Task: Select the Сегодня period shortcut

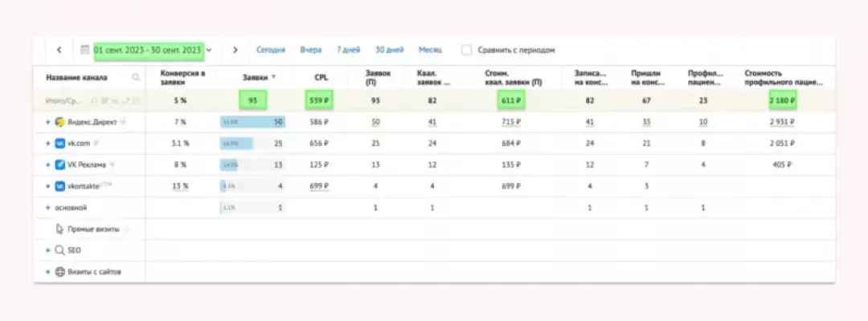Action: (x=271, y=50)
